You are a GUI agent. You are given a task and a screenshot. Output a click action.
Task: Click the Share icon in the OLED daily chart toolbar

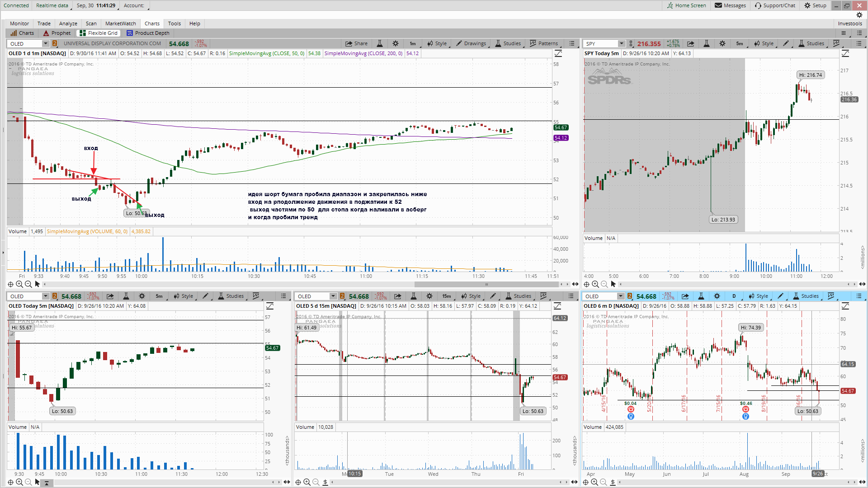tap(685, 296)
